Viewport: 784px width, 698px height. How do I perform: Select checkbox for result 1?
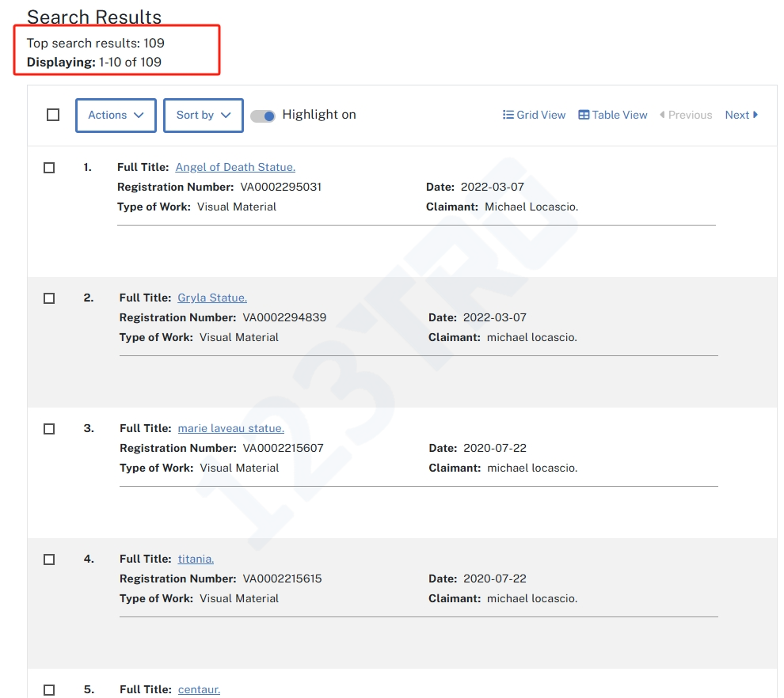pyautogui.click(x=49, y=168)
